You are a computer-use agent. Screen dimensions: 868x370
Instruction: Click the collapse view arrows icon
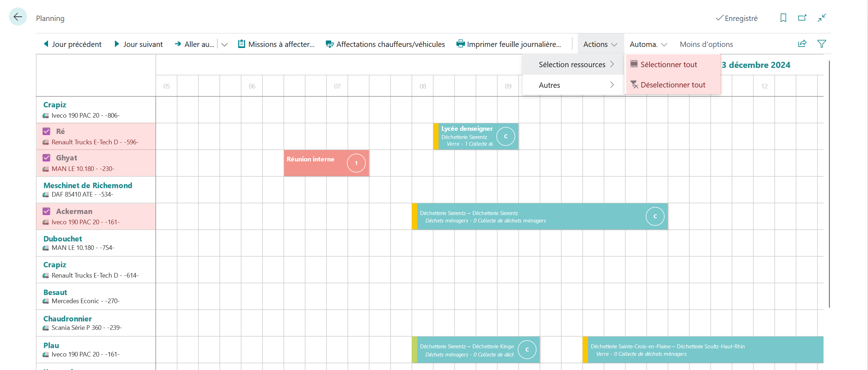[x=822, y=18]
